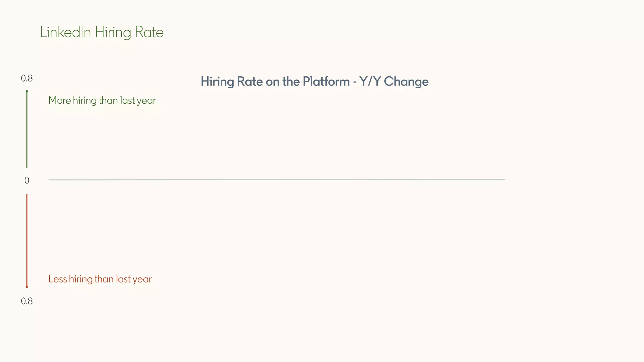Click the "Less hiring than last year" label

[x=100, y=279]
